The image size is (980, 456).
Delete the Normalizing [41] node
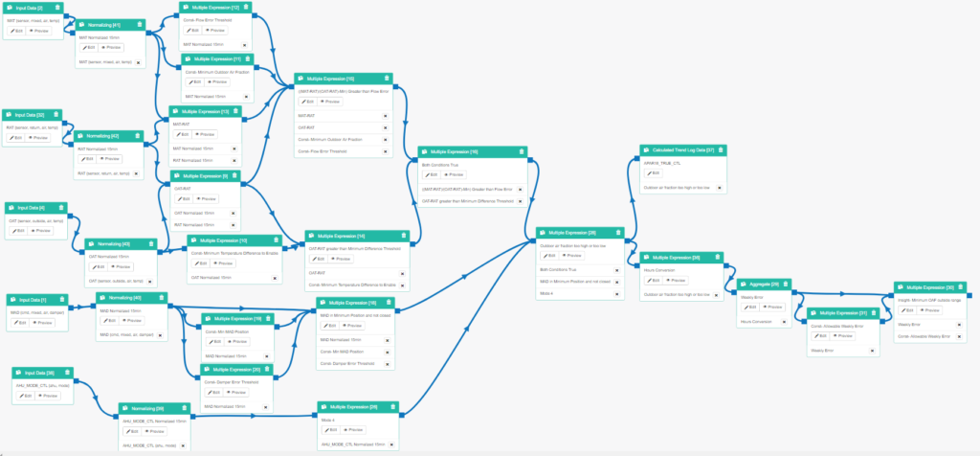click(140, 25)
